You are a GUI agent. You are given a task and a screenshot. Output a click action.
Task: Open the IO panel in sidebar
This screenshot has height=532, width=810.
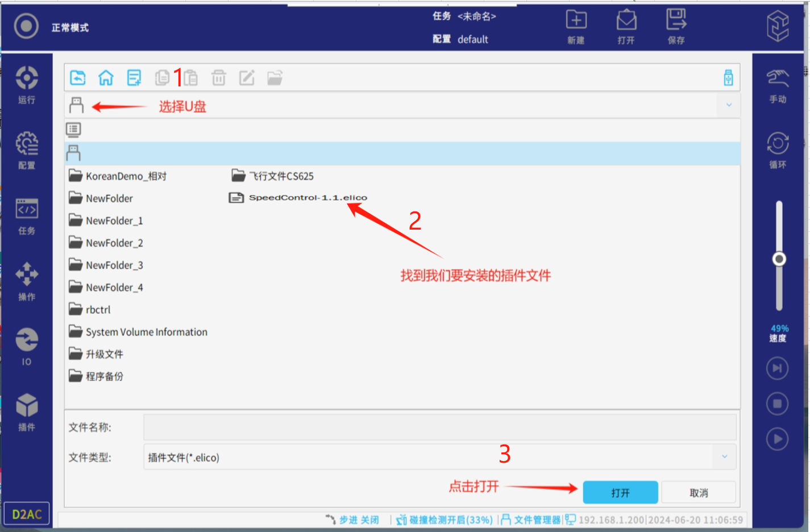click(x=27, y=346)
